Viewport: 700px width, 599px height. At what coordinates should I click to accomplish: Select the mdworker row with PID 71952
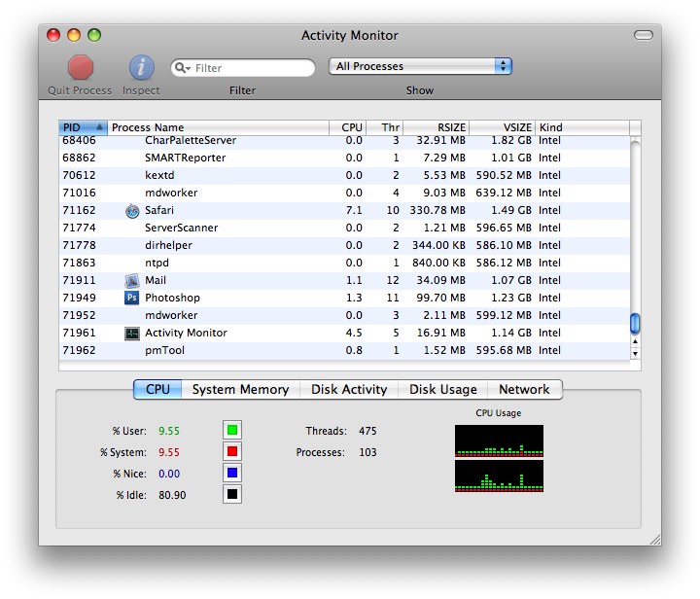tap(344, 316)
